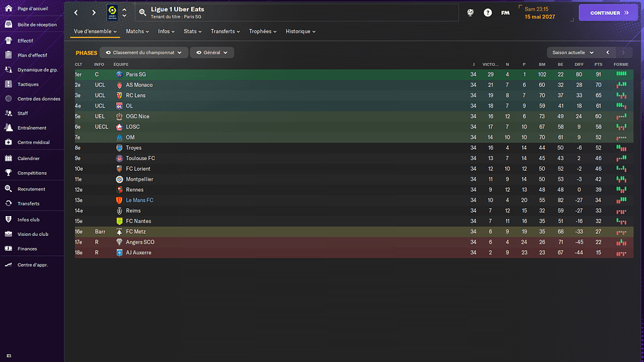Open the Calendrier icon in sidebar
644x362 pixels.
pyautogui.click(x=8, y=158)
